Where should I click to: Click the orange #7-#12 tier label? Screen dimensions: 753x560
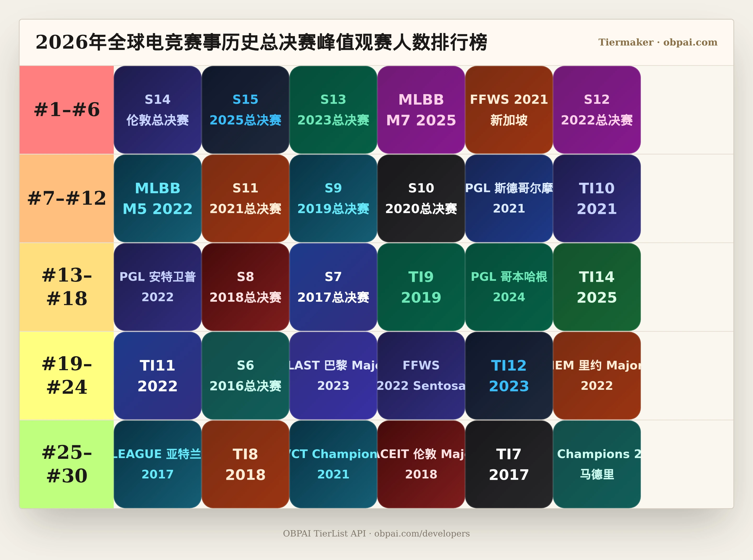(67, 198)
